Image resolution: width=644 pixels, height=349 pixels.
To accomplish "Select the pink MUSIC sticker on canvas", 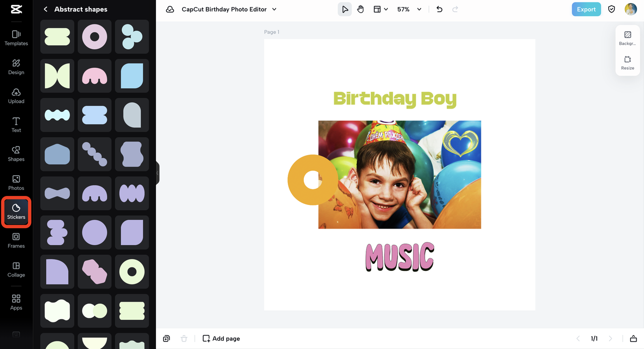I will (x=399, y=257).
